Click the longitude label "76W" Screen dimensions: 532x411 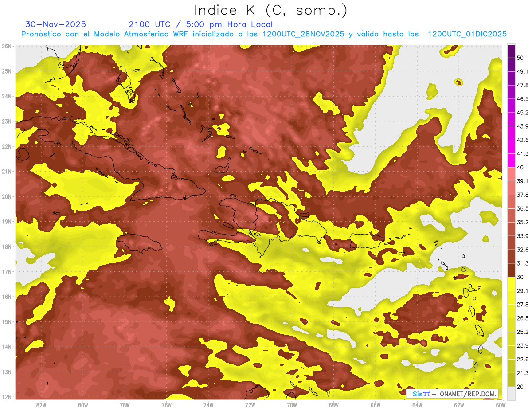pyautogui.click(x=166, y=405)
